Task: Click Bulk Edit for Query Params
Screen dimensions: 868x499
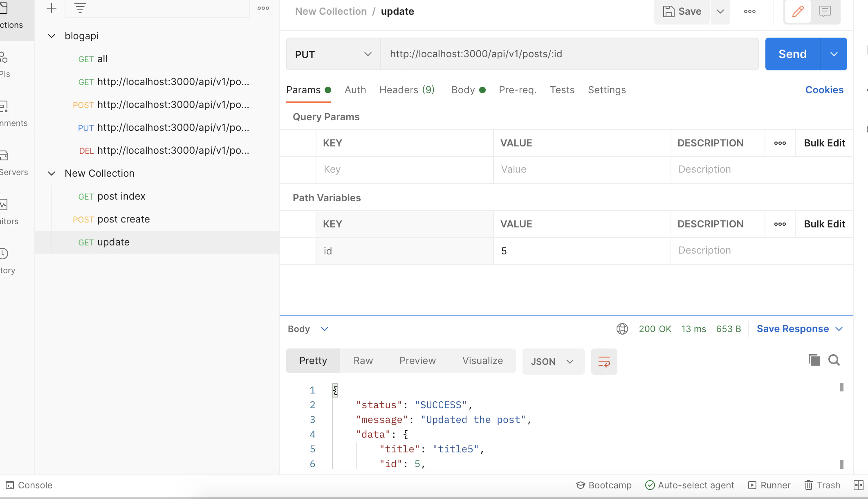Action: click(x=824, y=143)
